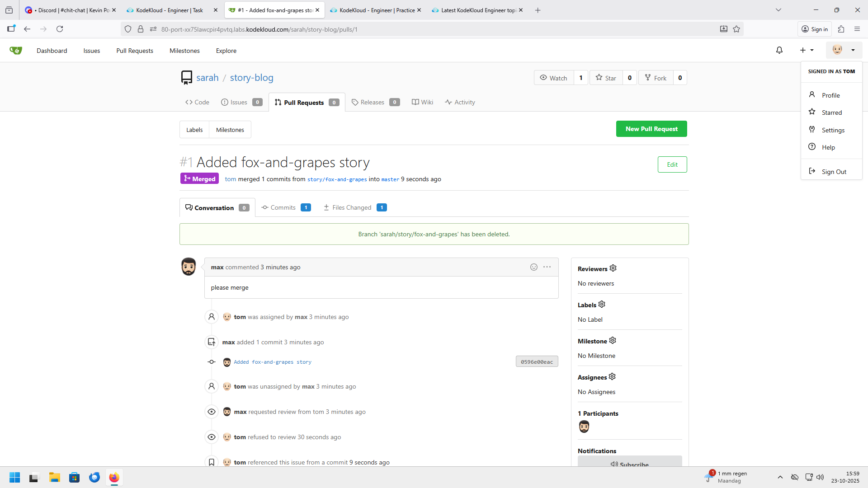868x488 pixels.
Task: Click the Gitea logo home icon
Action: click(16, 50)
